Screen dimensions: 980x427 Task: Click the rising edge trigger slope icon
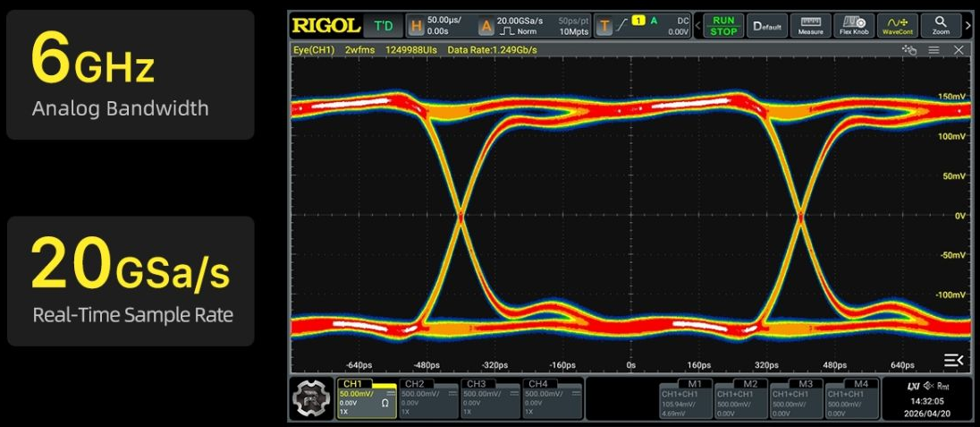(622, 26)
